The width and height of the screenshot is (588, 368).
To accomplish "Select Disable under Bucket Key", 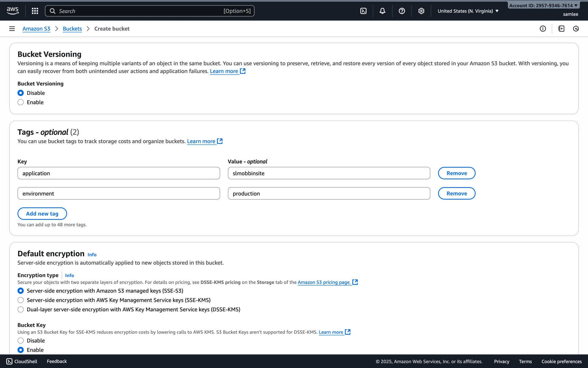I will (21, 340).
